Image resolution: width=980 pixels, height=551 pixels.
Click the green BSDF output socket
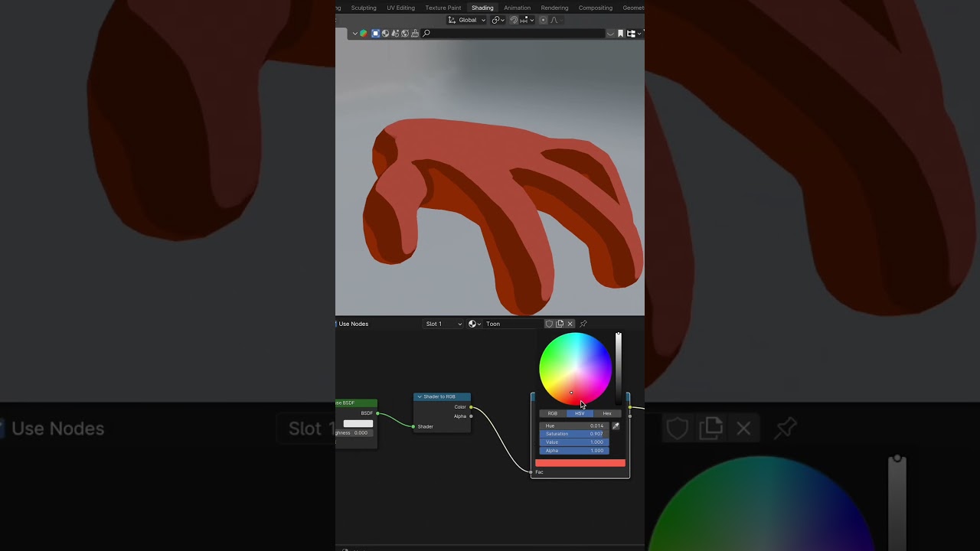pos(377,413)
